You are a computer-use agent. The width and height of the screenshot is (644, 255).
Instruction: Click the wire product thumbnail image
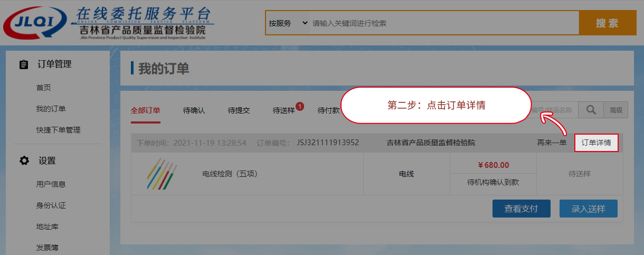162,174
